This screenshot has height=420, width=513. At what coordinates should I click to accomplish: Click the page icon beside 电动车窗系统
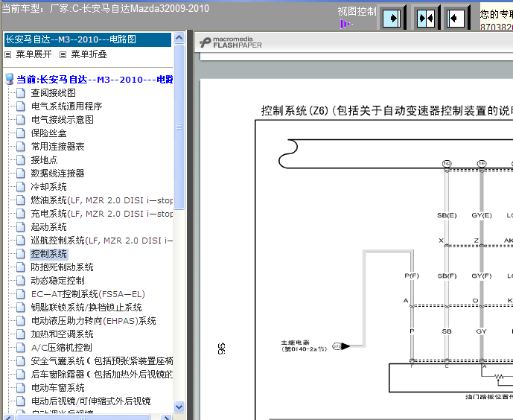21,388
